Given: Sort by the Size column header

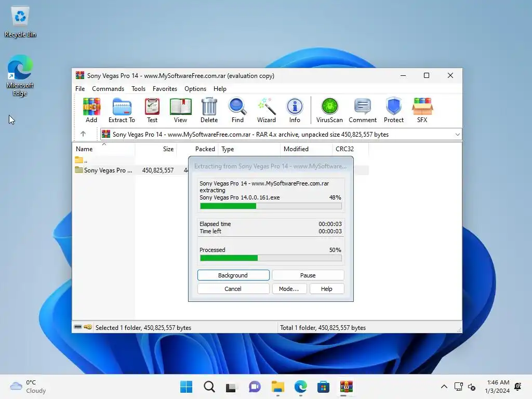Looking at the screenshot, I should pos(156,149).
